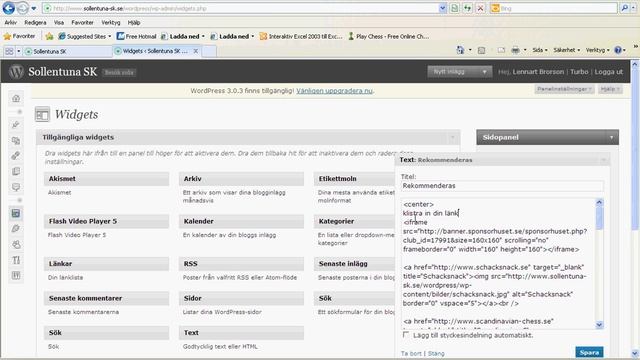This screenshot has width=640, height=360.
Task: Click the print icon in command bar
Action: (516, 50)
